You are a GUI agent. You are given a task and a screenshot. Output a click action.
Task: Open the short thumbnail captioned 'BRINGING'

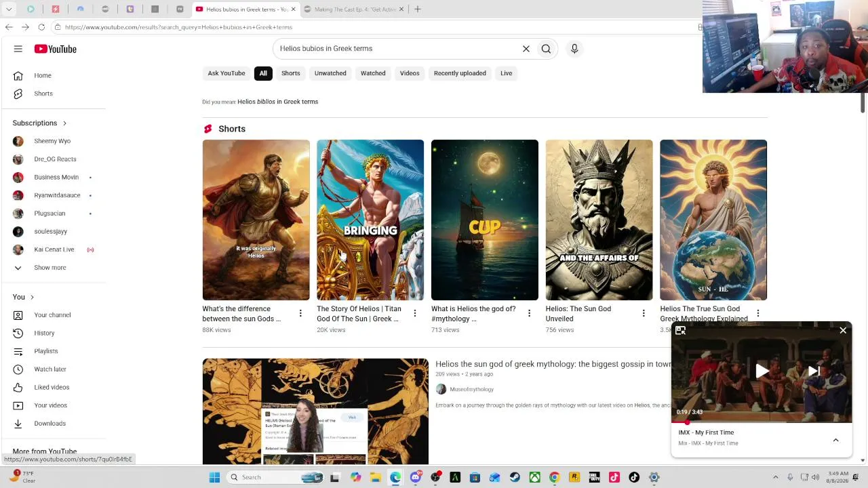coord(370,220)
